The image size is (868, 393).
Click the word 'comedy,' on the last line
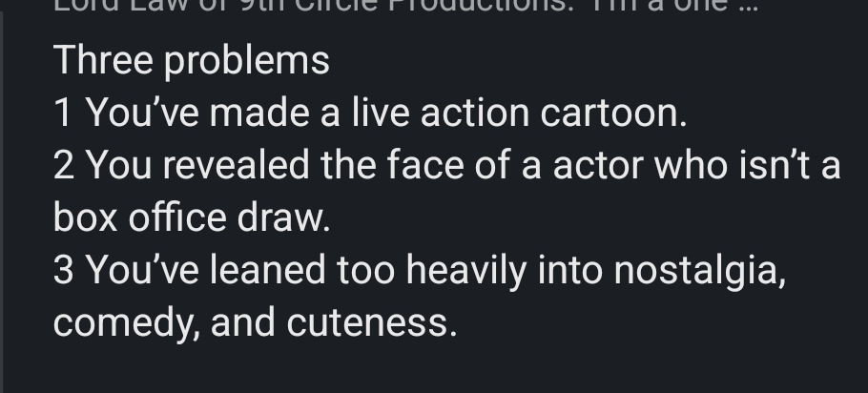tap(124, 324)
